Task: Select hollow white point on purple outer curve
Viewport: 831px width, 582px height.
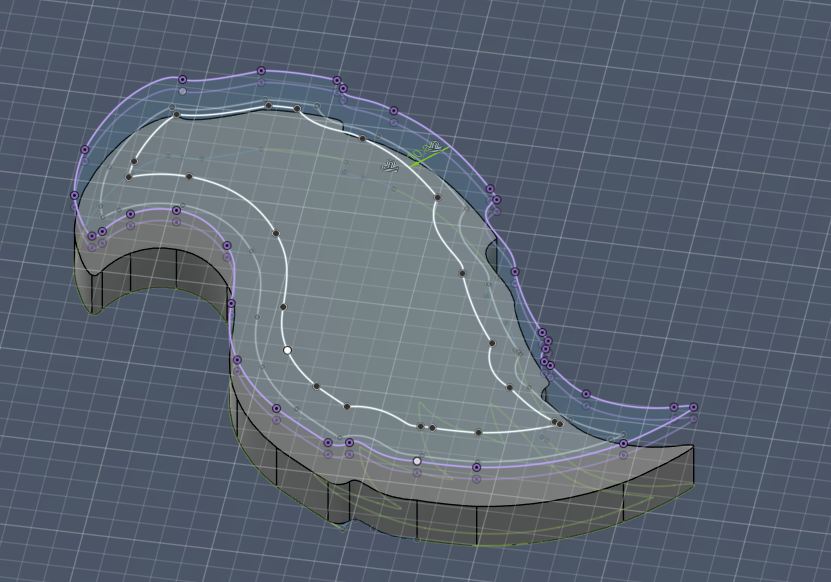Action: pyautogui.click(x=417, y=461)
